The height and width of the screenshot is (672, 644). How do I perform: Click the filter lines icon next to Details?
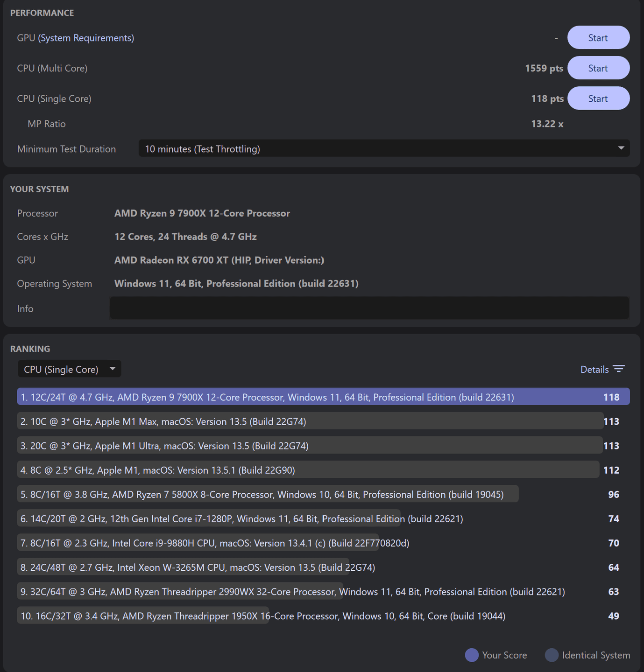tap(619, 369)
